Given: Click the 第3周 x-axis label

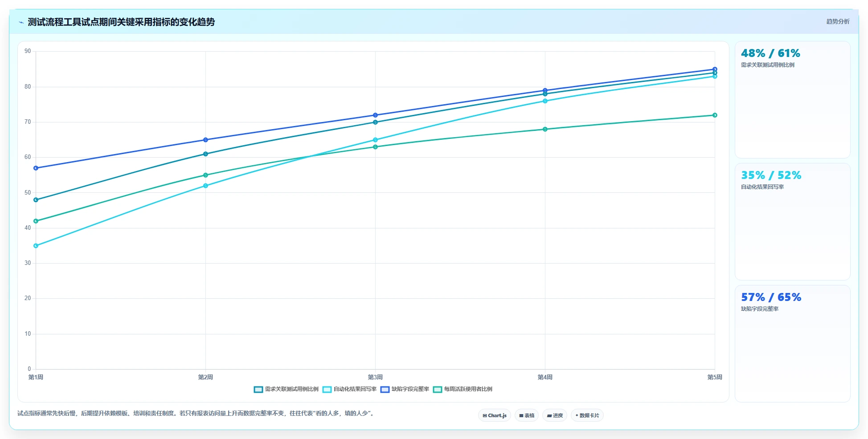Looking at the screenshot, I should click(x=375, y=377).
